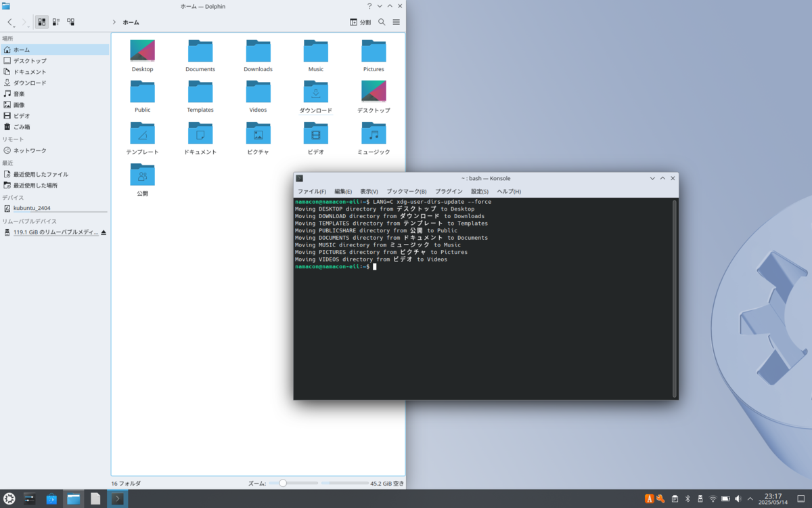Select the ダウンロード folder in the file view

(x=316, y=97)
